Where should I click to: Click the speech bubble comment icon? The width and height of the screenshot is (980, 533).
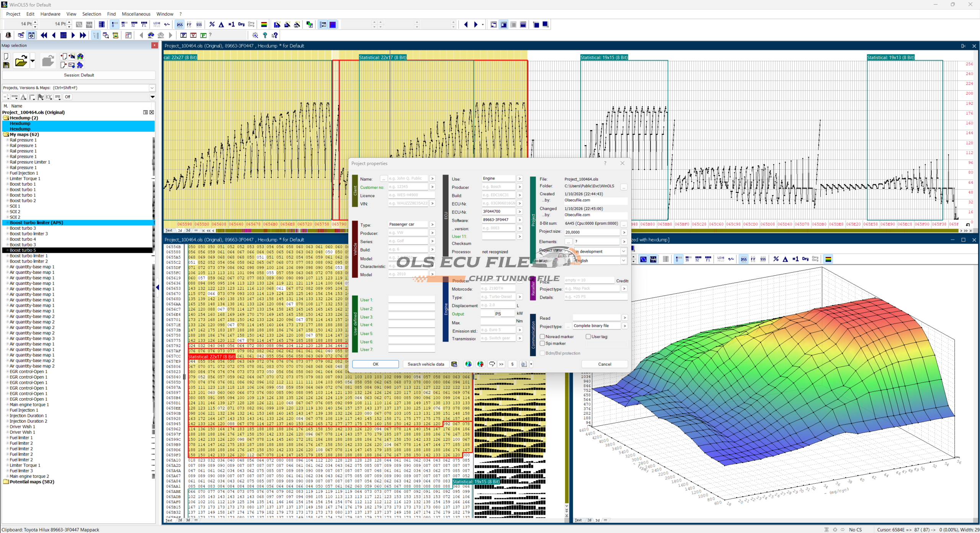coord(492,364)
